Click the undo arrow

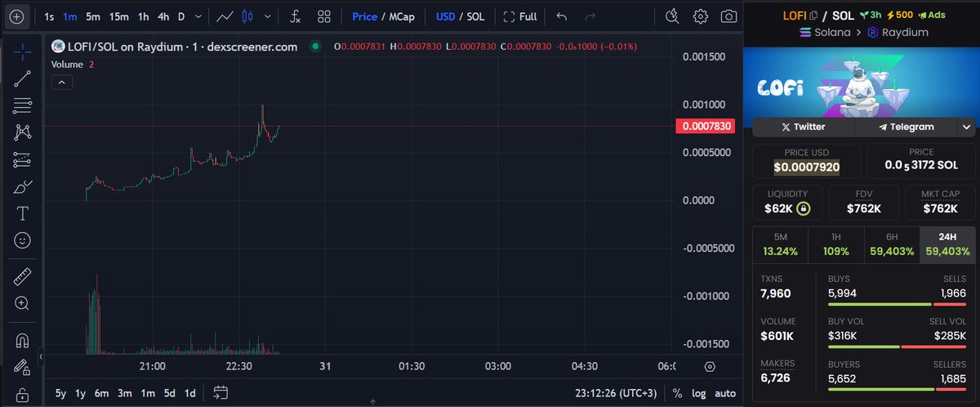(561, 16)
